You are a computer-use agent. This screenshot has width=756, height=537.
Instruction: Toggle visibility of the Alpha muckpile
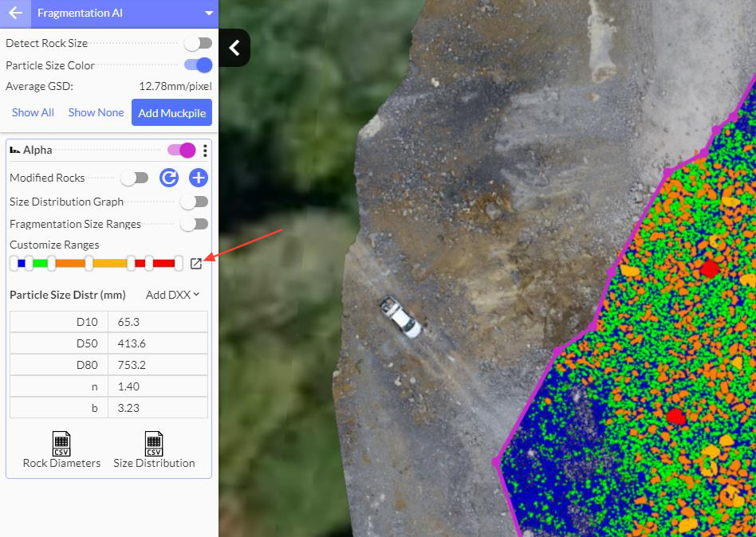[x=181, y=150]
